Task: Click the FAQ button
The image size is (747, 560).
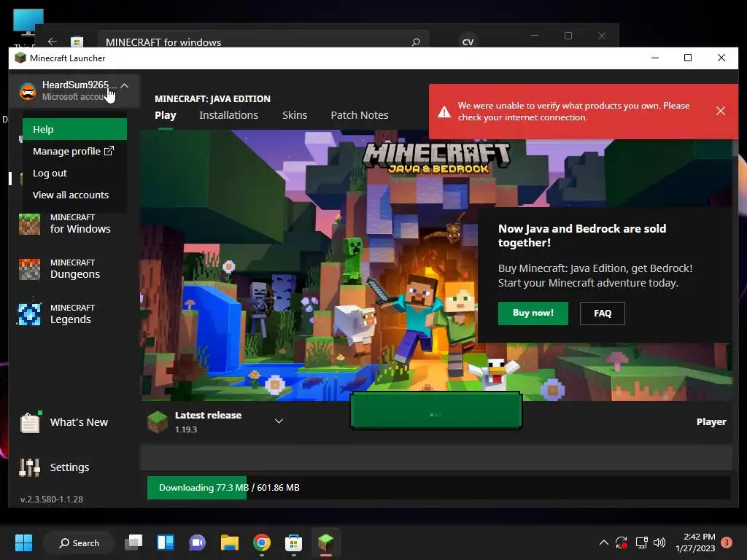Action: pos(602,313)
